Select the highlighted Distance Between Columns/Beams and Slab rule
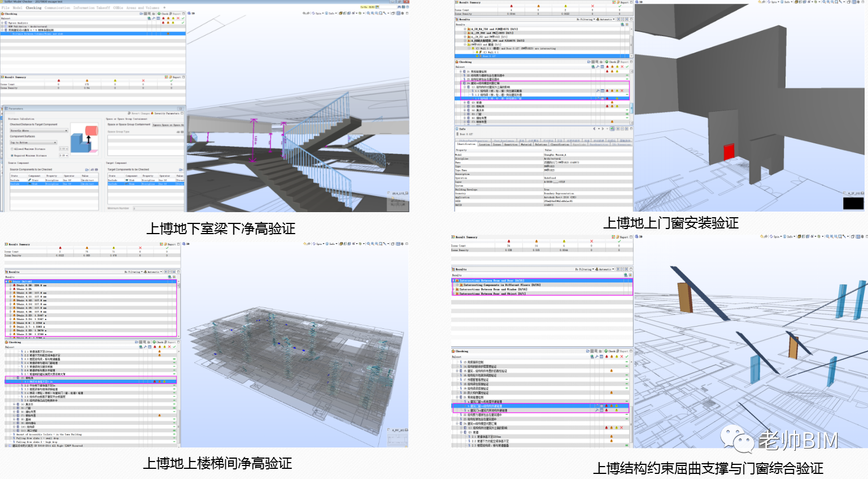This screenshot has width=868, height=479. [x=93, y=34]
